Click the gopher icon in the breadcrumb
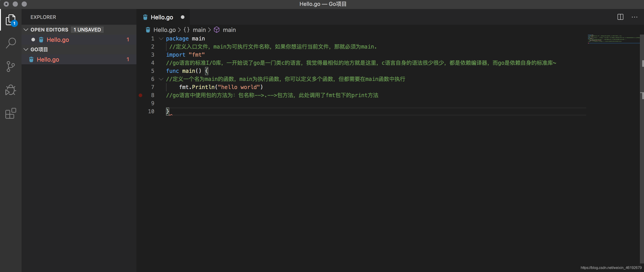This screenshot has width=644, height=272. click(148, 30)
